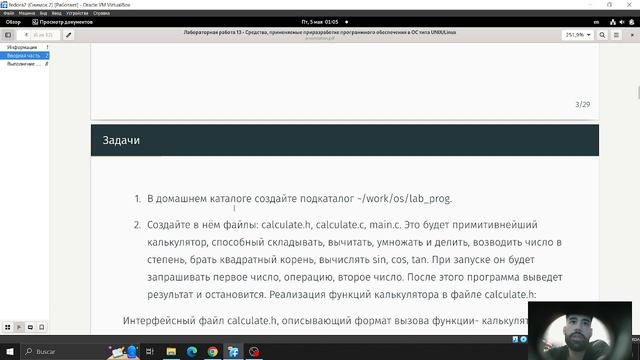Screen dimensions: 640x360
Task: Select 'Вводная часть' outline entry
Action: [x=24, y=56]
